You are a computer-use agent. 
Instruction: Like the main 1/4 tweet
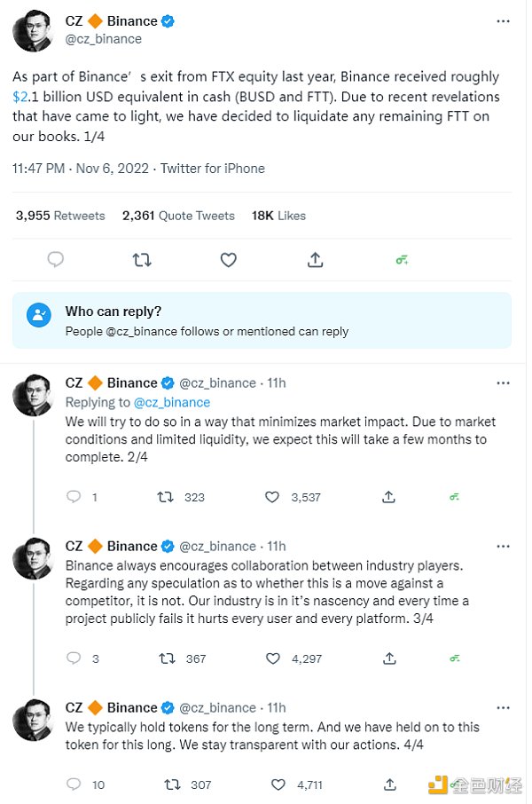(228, 260)
